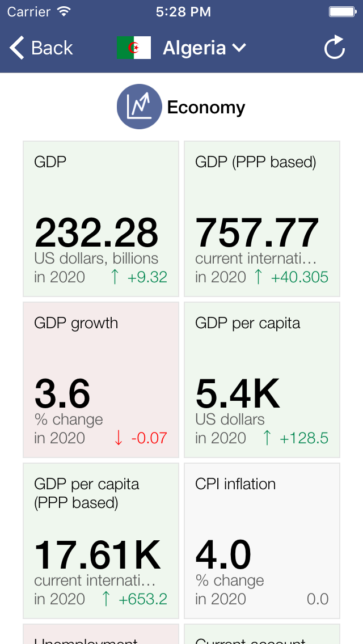
Task: Tap the green up arrow in GDP card
Action: pos(115,277)
